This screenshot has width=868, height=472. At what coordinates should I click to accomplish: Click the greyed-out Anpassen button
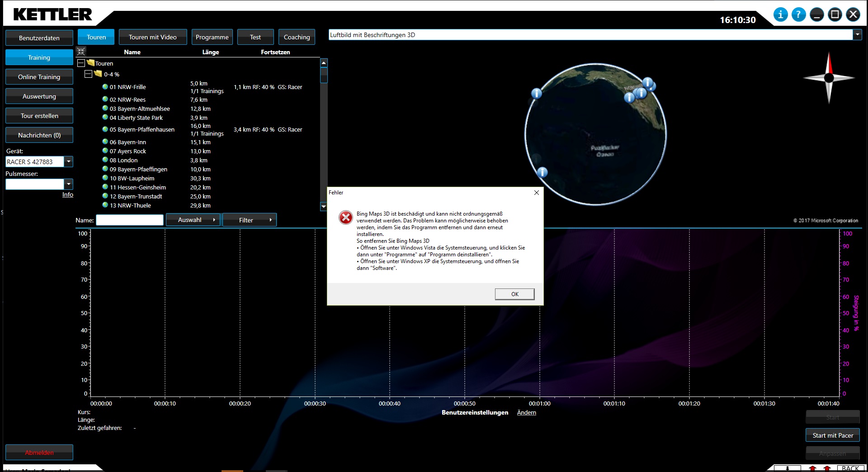[x=833, y=453]
